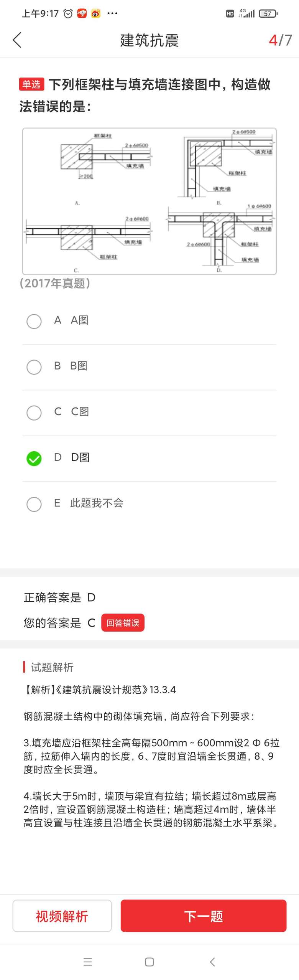
Task: Tap the more notifications ellipsis icon
Action: click(x=112, y=14)
